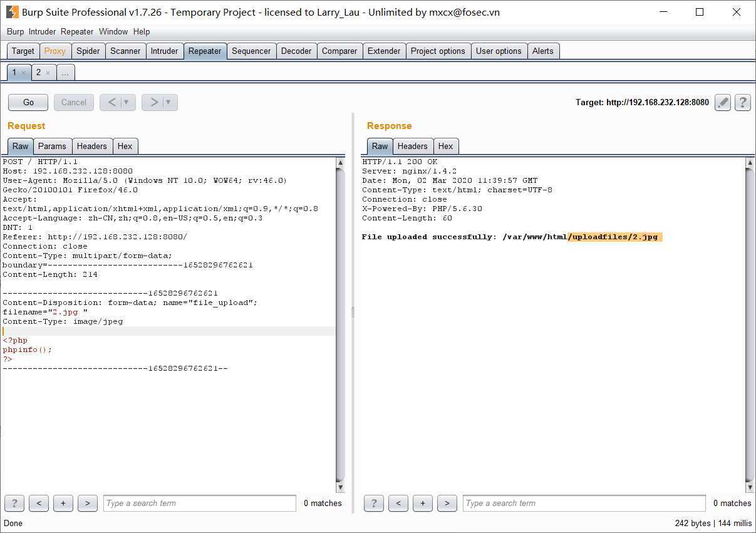
Task: Click the Server: nginx/1.4.2 header line
Action: coord(409,171)
